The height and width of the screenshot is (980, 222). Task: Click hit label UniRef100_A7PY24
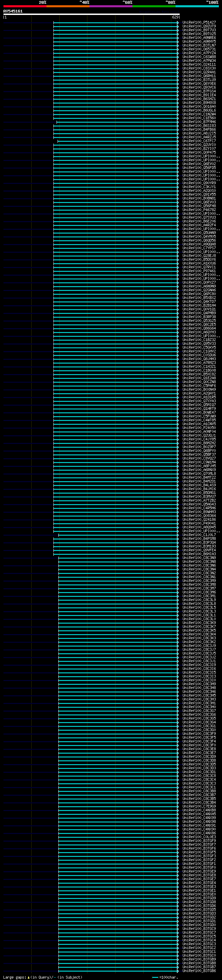click(x=199, y=53)
